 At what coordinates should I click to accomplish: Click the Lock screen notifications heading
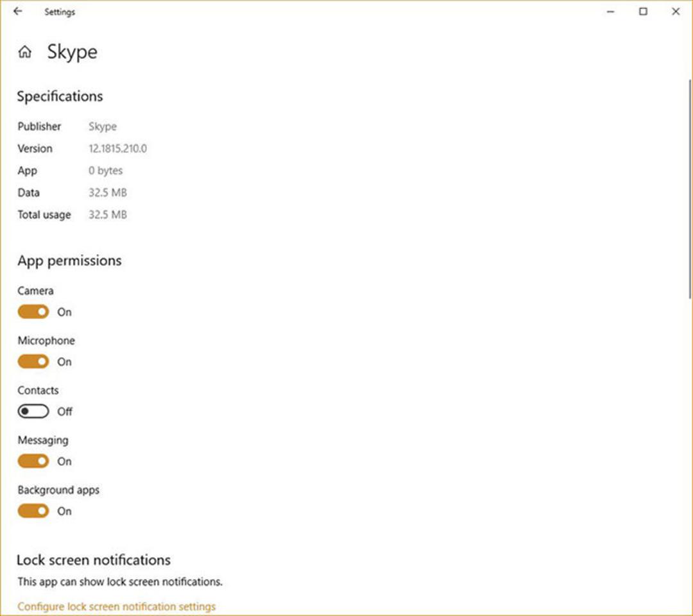tap(94, 560)
